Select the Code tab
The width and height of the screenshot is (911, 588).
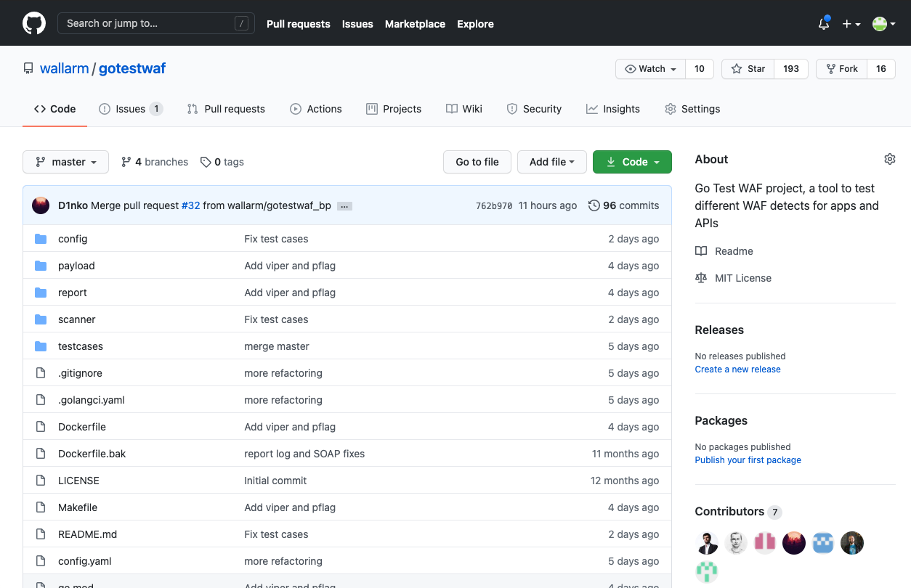[x=55, y=109]
